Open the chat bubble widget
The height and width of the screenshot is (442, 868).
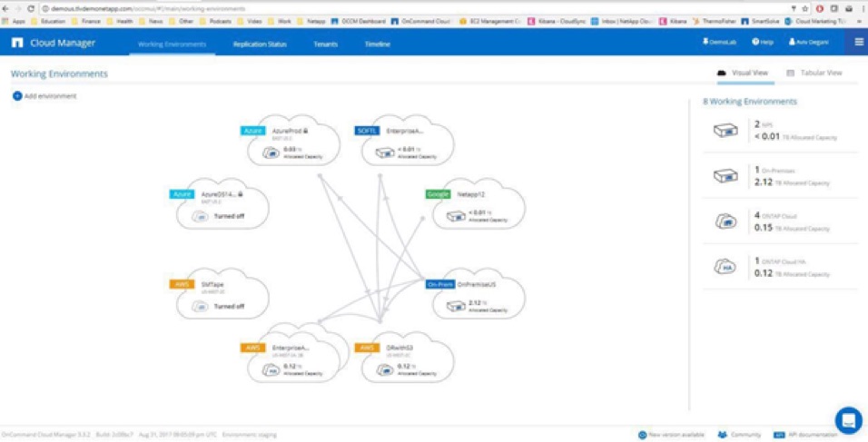(848, 420)
